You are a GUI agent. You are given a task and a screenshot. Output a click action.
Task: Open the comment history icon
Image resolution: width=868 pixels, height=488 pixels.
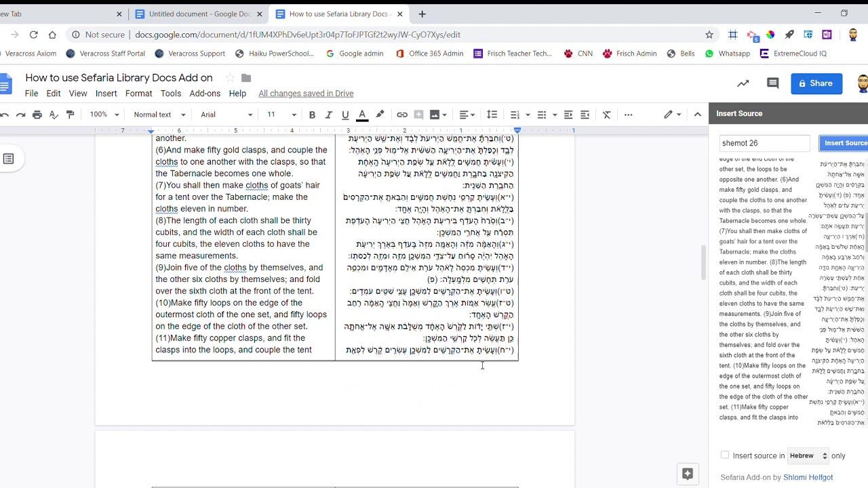pyautogui.click(x=772, y=83)
